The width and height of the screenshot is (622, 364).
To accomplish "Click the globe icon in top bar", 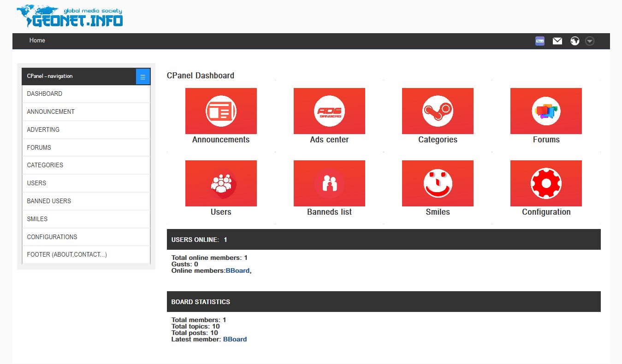I will (x=575, y=41).
